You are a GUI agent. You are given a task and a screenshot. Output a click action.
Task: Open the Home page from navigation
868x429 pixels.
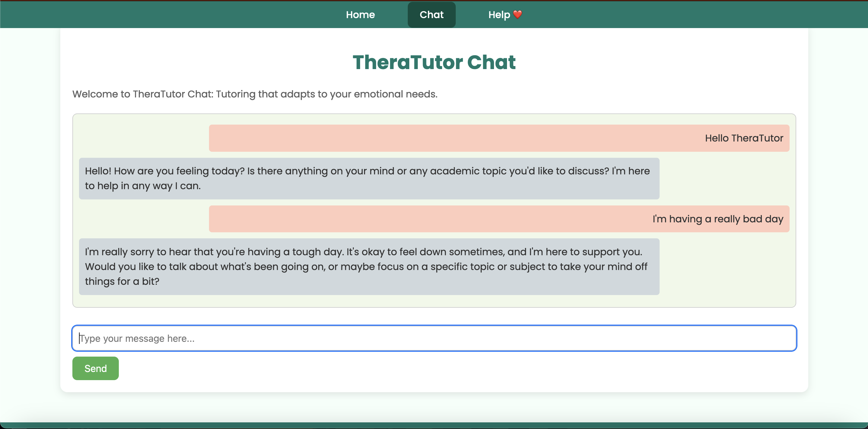[x=360, y=15]
